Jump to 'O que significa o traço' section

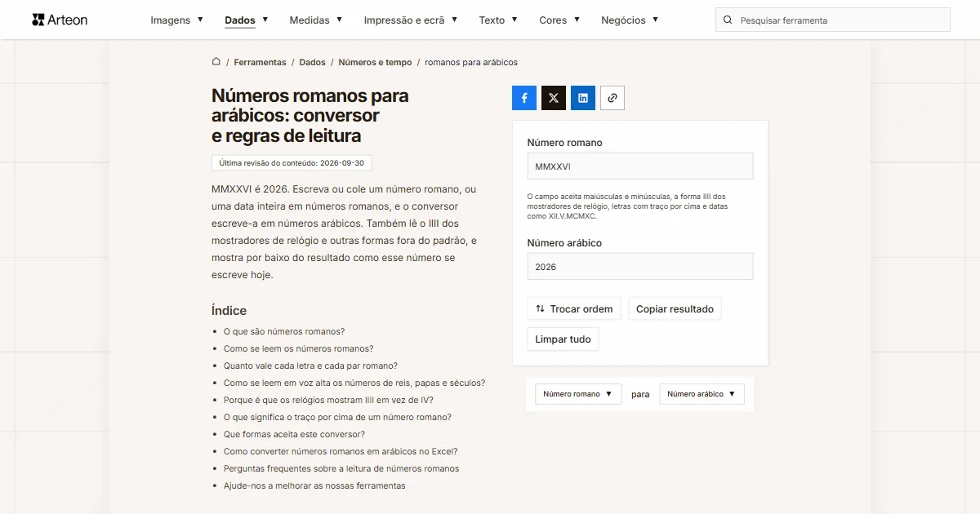point(337,417)
